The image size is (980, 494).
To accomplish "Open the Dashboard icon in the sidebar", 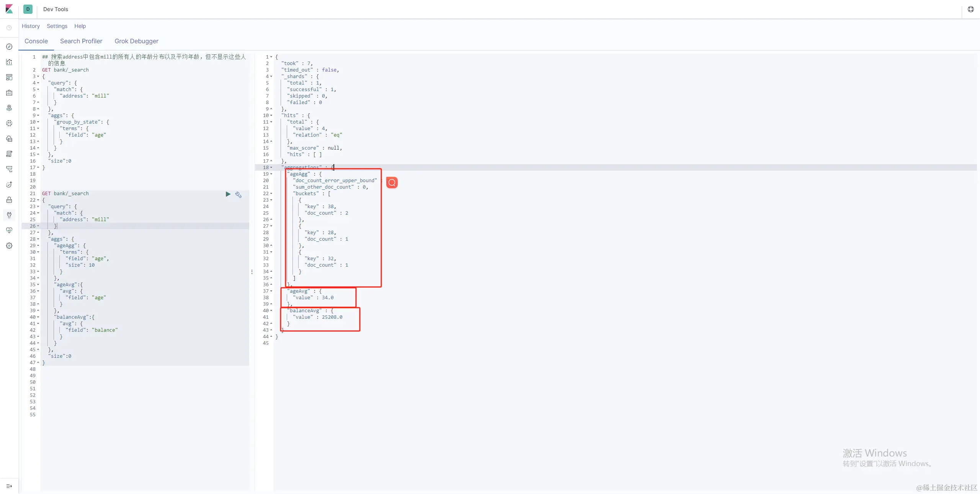I will [9, 77].
